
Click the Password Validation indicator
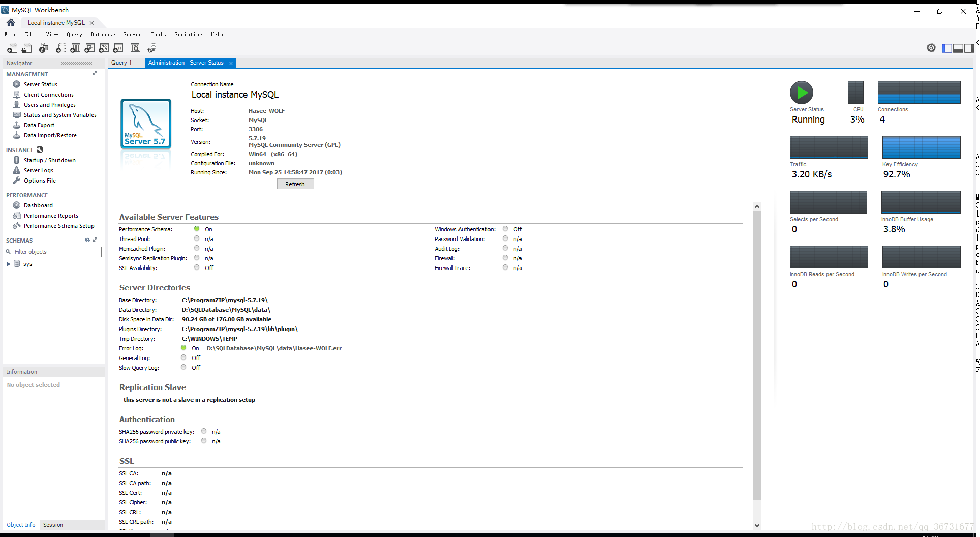click(x=505, y=238)
